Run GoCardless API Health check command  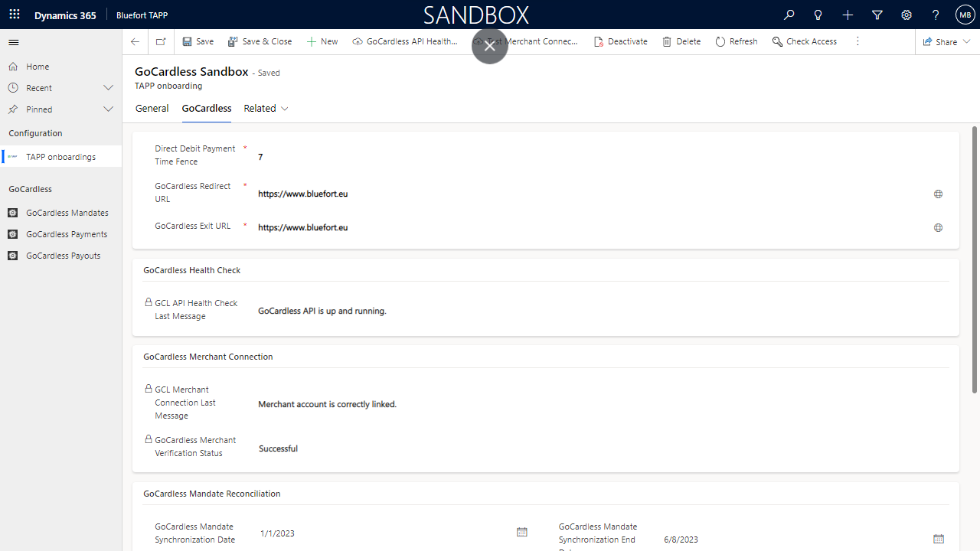pyautogui.click(x=405, y=42)
